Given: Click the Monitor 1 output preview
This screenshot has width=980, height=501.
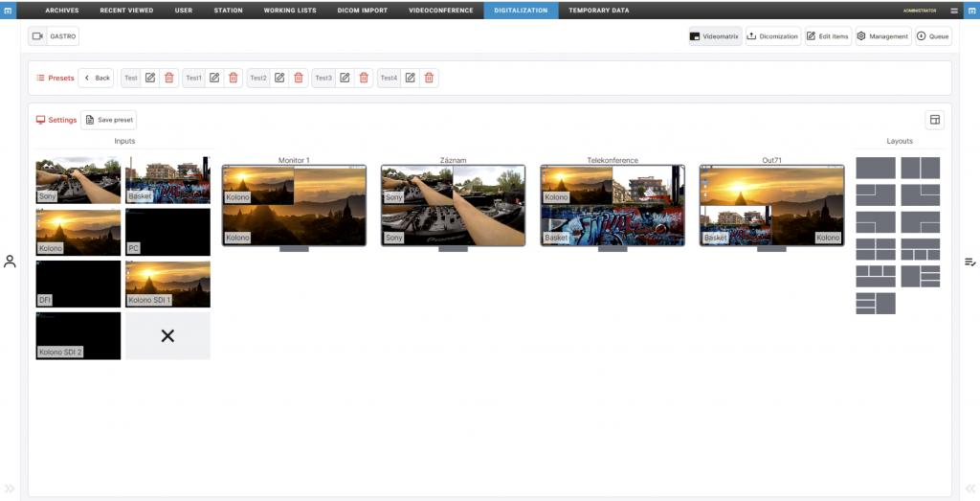Looking at the screenshot, I should (x=294, y=205).
